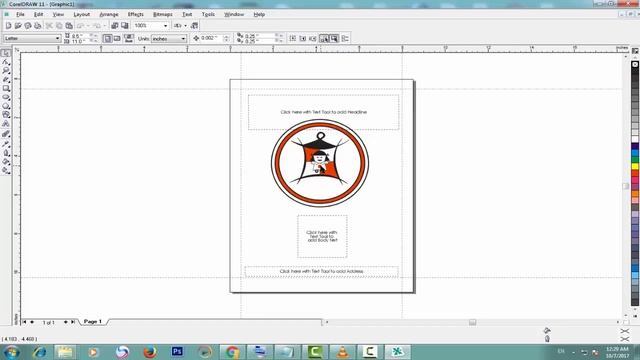Click the Redo icon
Image resolution: width=640 pixels, height=360 pixels.
97,25
